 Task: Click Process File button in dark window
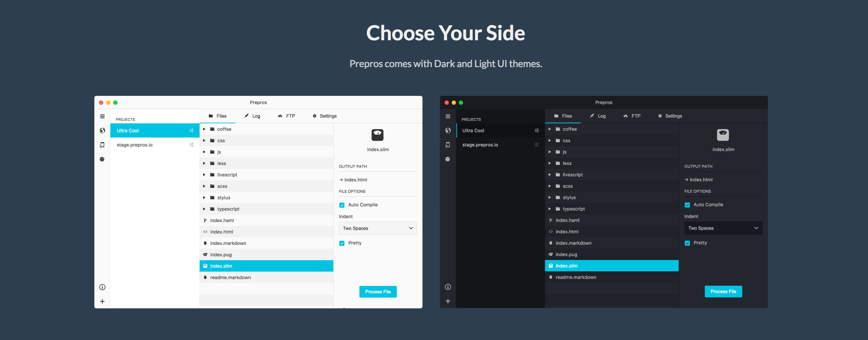(x=723, y=291)
